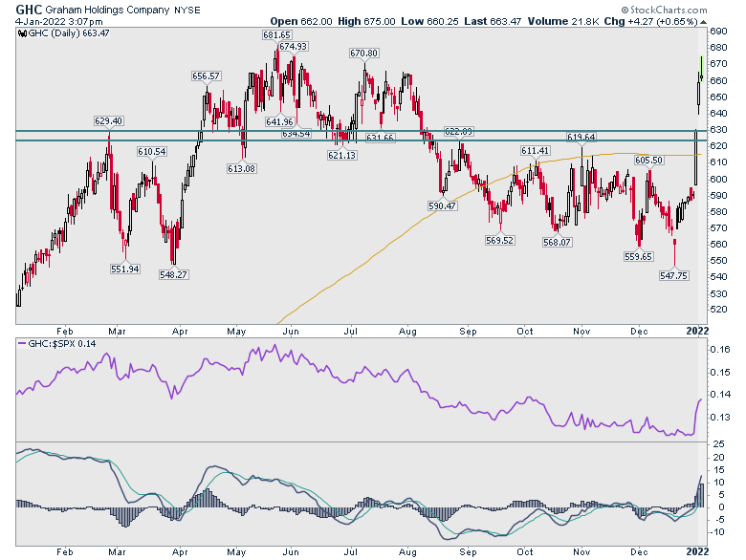
Task: Click the candlestick icon beside GHC (Daily)
Action: point(22,33)
